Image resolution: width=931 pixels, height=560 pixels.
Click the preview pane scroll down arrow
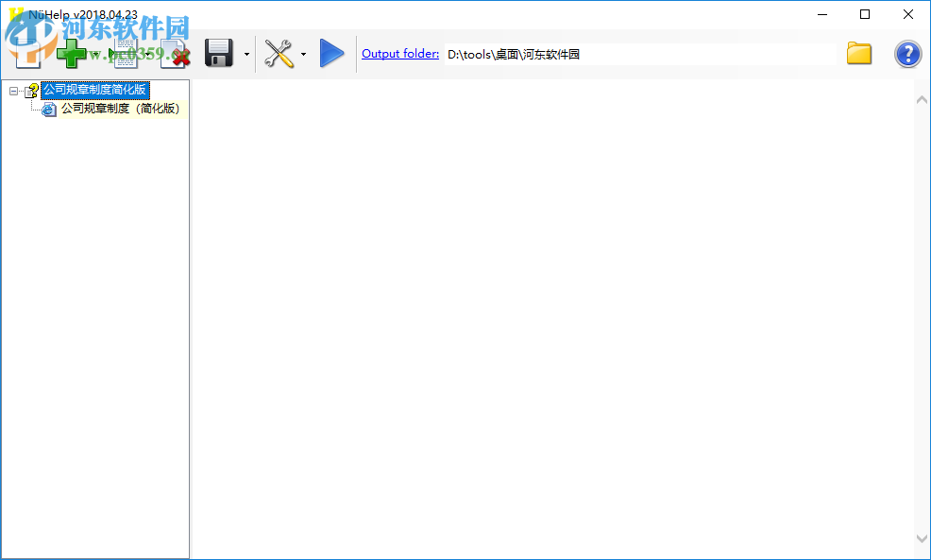pyautogui.click(x=922, y=538)
